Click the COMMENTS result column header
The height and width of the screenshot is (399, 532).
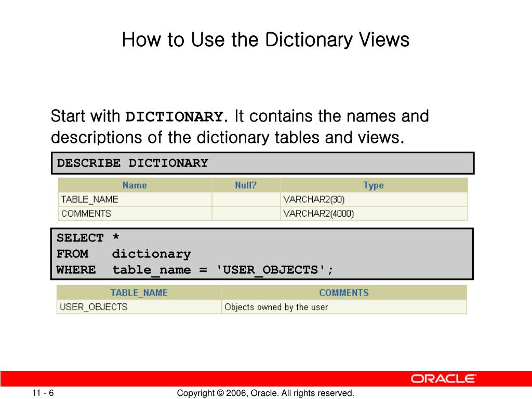344,293
